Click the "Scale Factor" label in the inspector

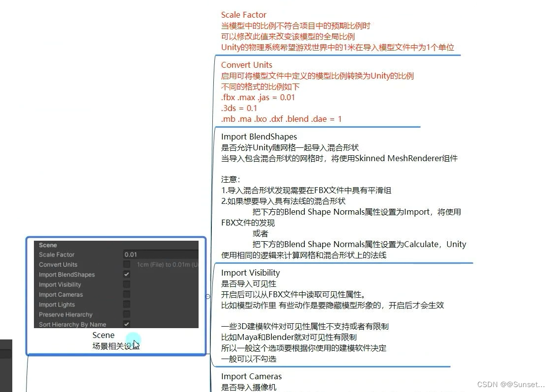tap(57, 254)
